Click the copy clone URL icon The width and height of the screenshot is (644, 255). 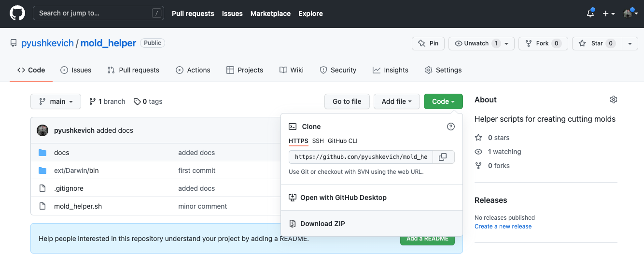click(x=443, y=157)
